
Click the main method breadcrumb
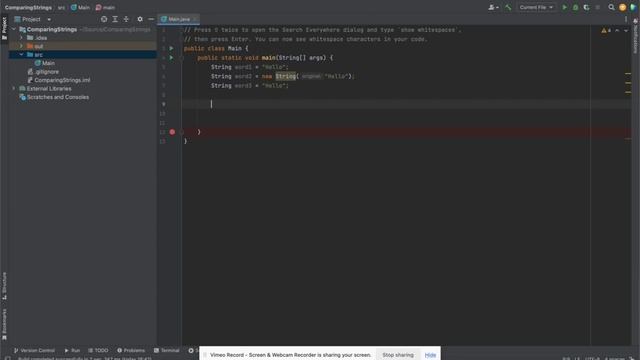coord(105,7)
